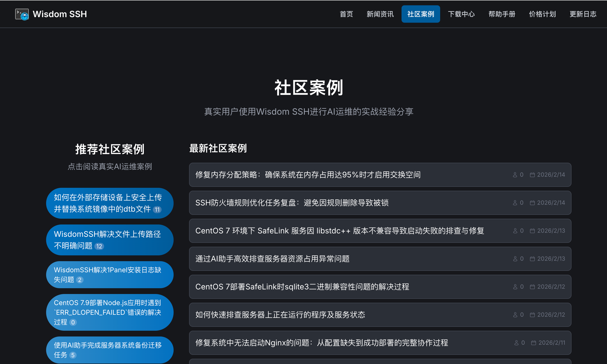
Task: Read the ERR_DLOPEN_FAILED Node.js case
Action: [x=109, y=312]
